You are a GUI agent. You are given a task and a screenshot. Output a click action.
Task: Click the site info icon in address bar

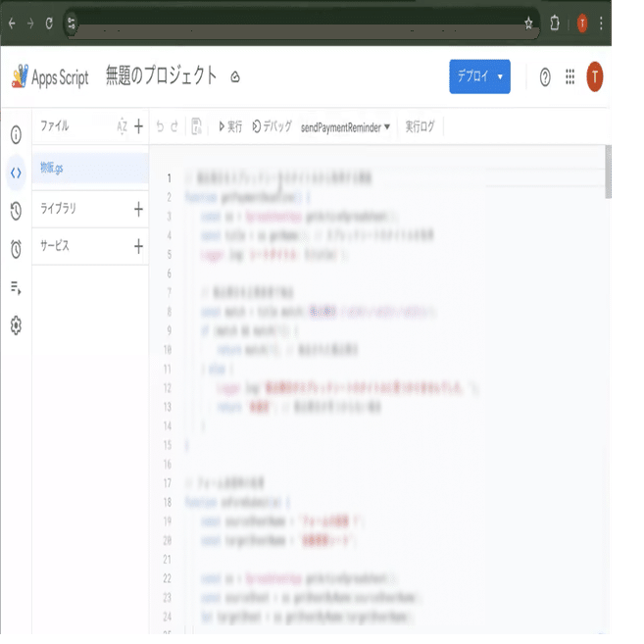71,23
